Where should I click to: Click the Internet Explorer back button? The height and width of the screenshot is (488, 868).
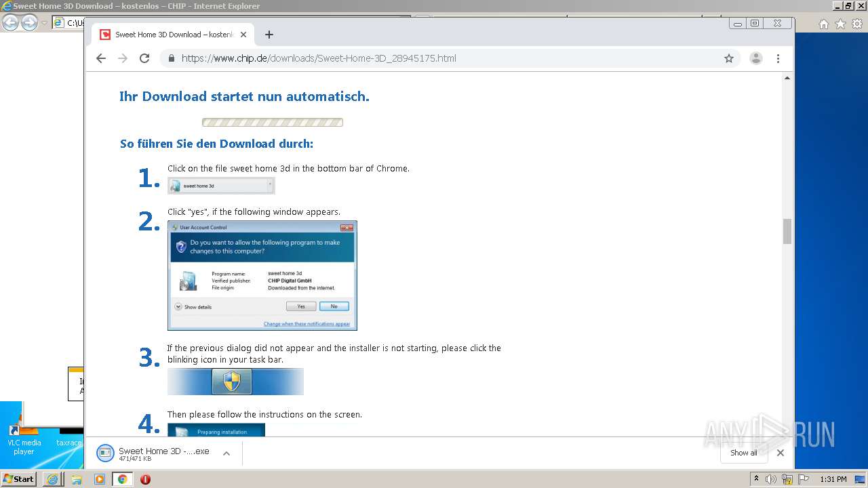click(x=10, y=23)
